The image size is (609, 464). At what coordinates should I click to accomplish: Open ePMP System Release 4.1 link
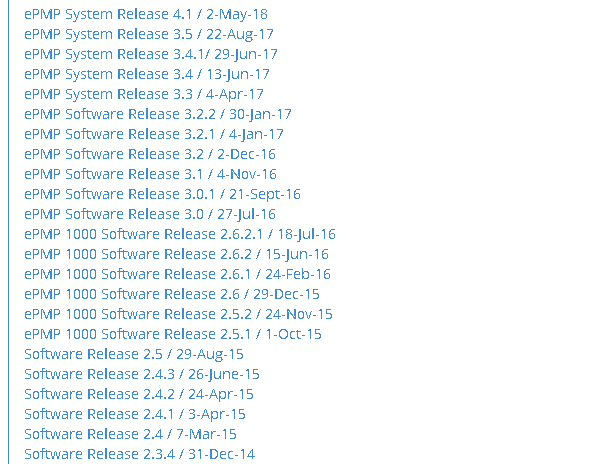(146, 14)
